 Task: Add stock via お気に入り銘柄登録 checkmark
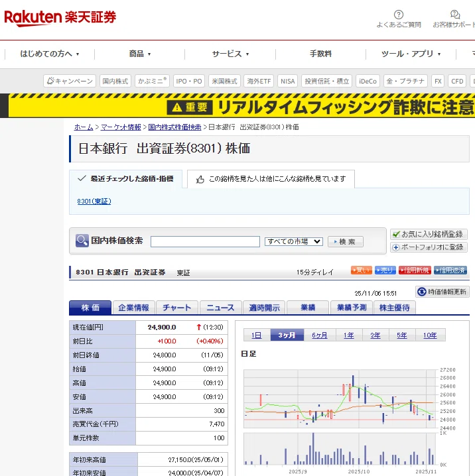(396, 234)
